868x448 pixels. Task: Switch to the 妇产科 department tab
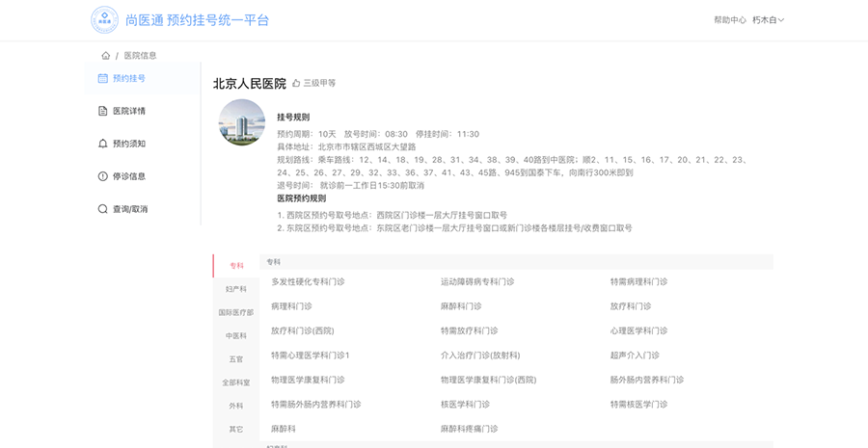(x=236, y=289)
